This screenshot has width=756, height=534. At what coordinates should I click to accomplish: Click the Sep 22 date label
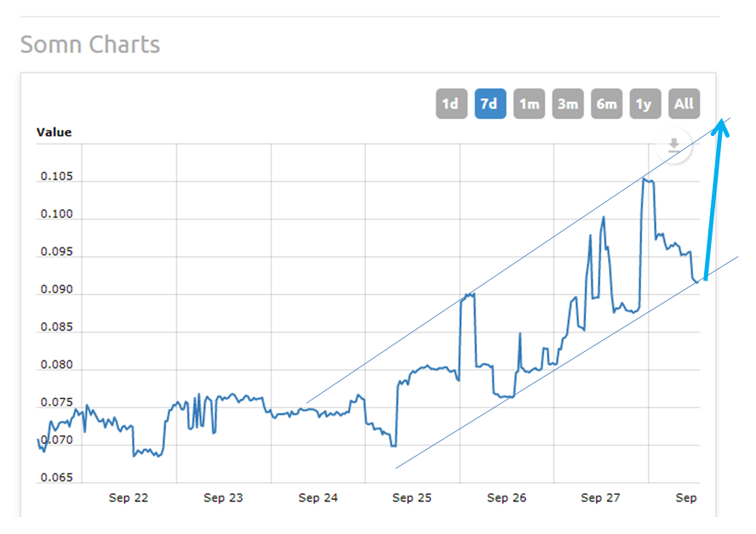coord(128,497)
